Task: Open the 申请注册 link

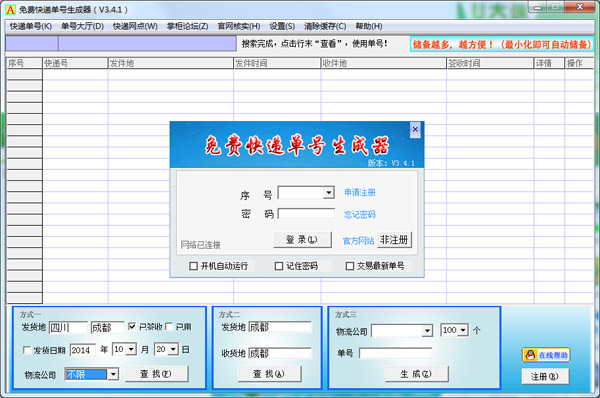Action: [x=360, y=192]
